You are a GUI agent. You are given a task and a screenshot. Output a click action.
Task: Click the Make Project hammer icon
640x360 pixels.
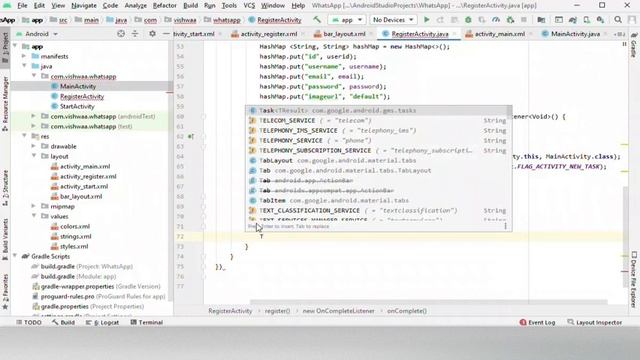point(317,20)
